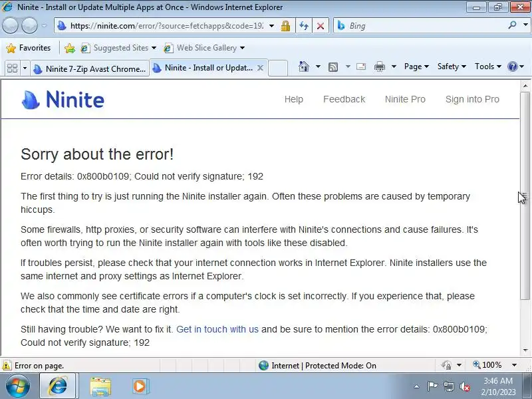This screenshot has width=532, height=399.
Task: Click the browser Forward arrow button
Action: [30, 25]
